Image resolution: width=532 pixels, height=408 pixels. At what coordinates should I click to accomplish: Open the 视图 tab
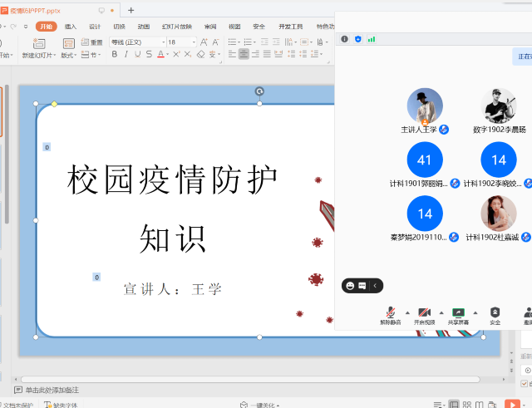pos(234,27)
